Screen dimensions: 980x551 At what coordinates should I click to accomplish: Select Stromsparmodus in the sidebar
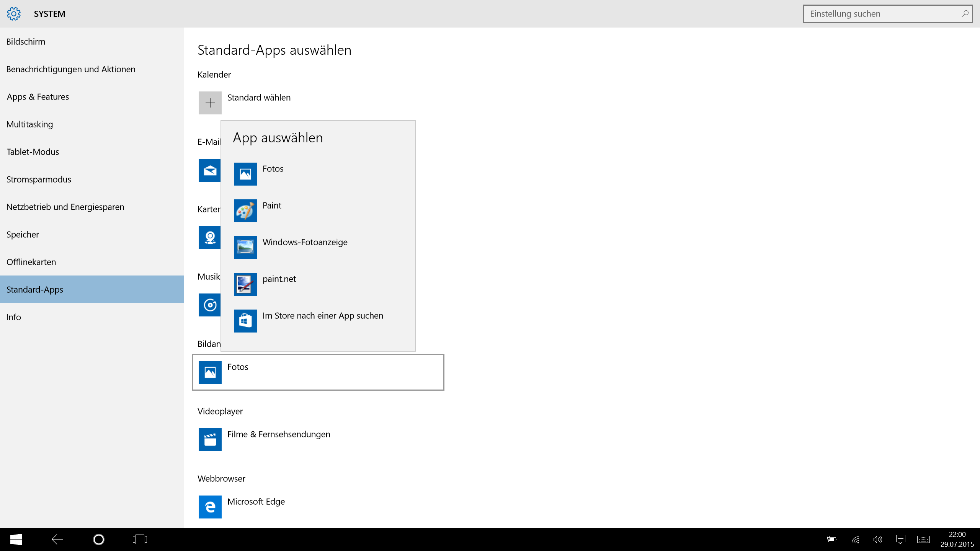[92, 179]
